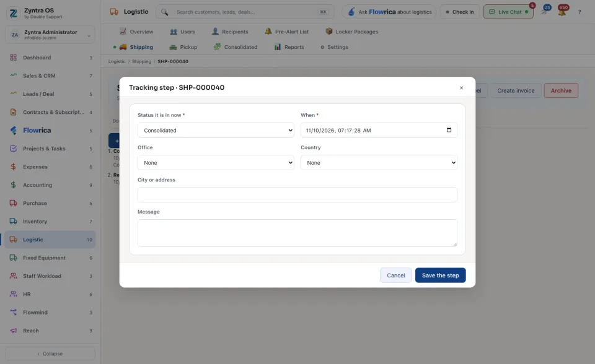
Task: Switch to the Shipping tab
Action: pyautogui.click(x=136, y=47)
